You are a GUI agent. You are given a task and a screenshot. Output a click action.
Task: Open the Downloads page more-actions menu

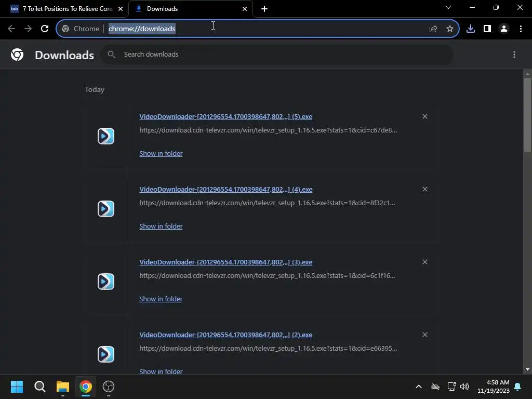514,55
